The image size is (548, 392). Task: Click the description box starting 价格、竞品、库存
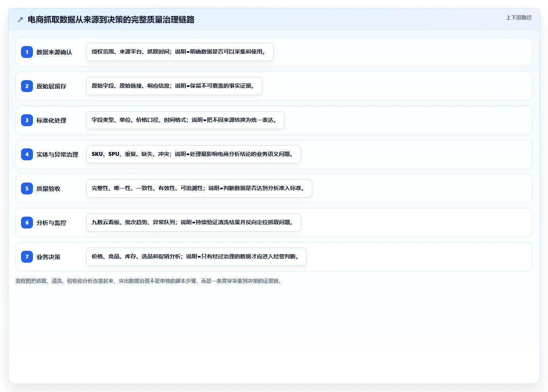click(196, 257)
